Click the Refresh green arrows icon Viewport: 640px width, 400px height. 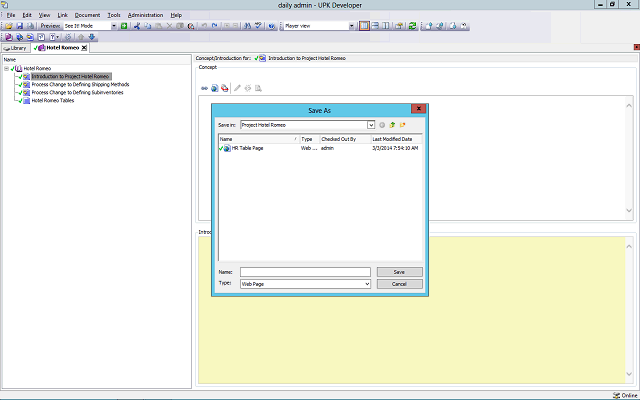point(412,26)
